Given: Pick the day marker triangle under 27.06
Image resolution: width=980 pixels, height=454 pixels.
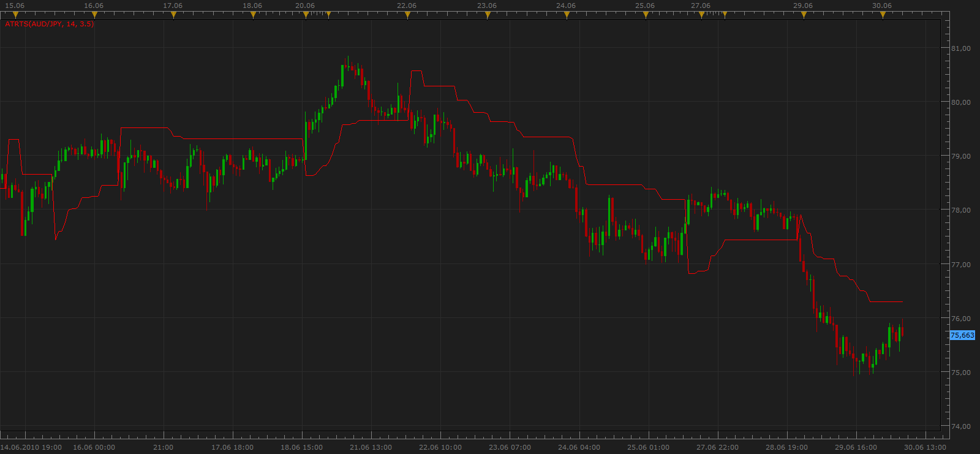Looking at the screenshot, I should point(702,15).
